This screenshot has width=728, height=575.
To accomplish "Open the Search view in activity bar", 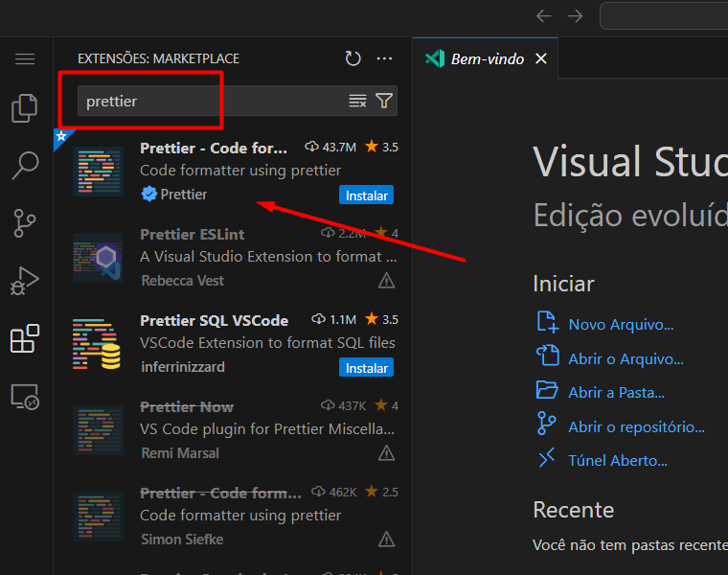I will point(25,166).
